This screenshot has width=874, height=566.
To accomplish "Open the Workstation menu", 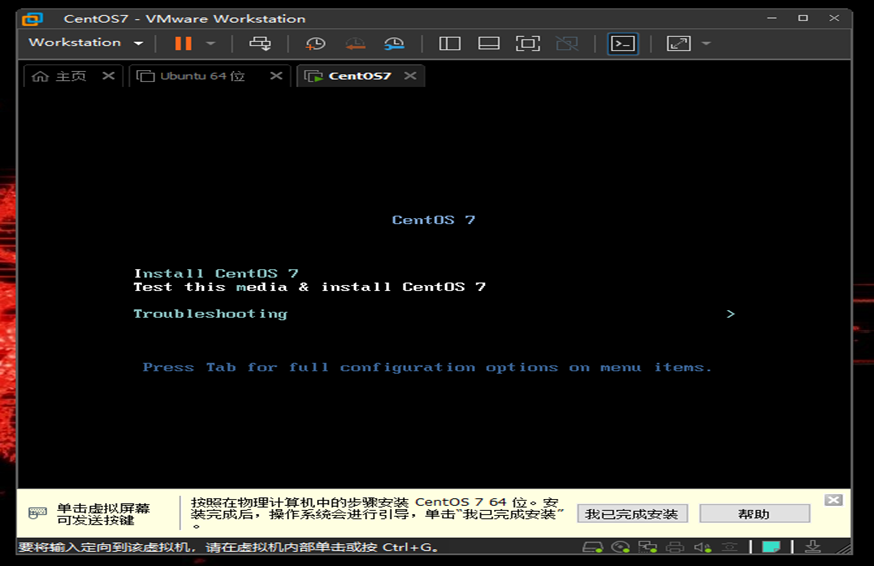I will click(x=85, y=42).
